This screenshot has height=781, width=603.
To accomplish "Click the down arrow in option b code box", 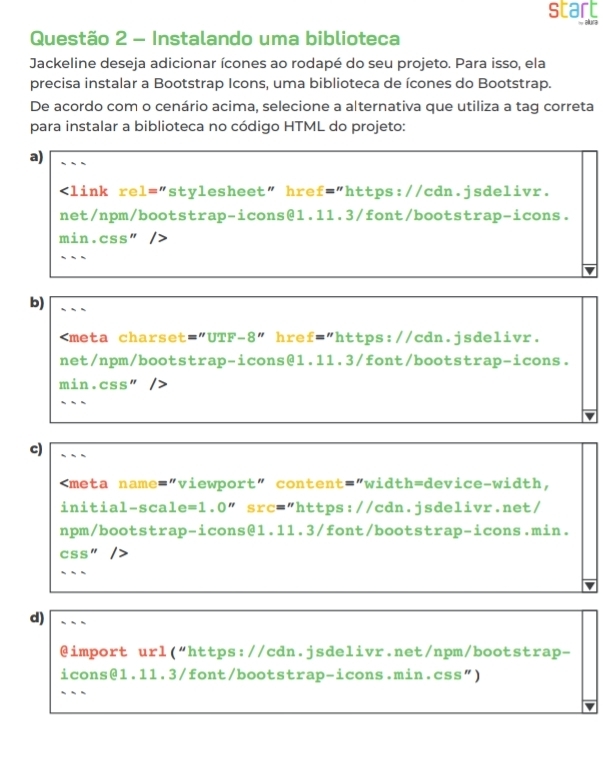I will click(x=590, y=416).
